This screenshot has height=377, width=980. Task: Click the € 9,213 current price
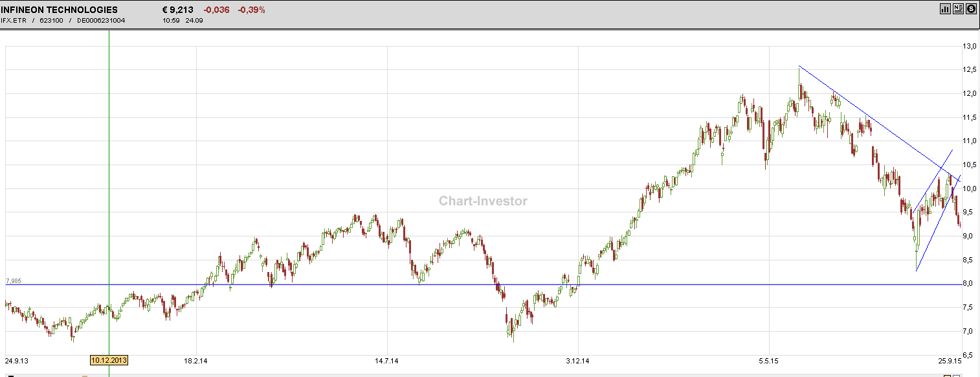pyautogui.click(x=177, y=10)
